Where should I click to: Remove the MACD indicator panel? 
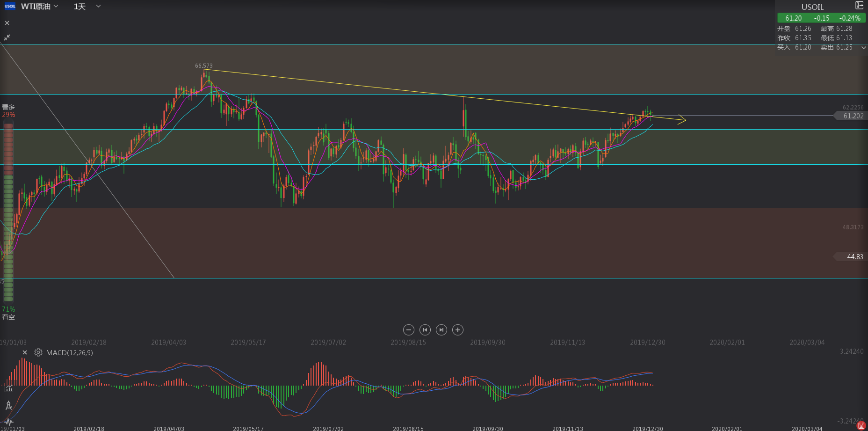25,352
